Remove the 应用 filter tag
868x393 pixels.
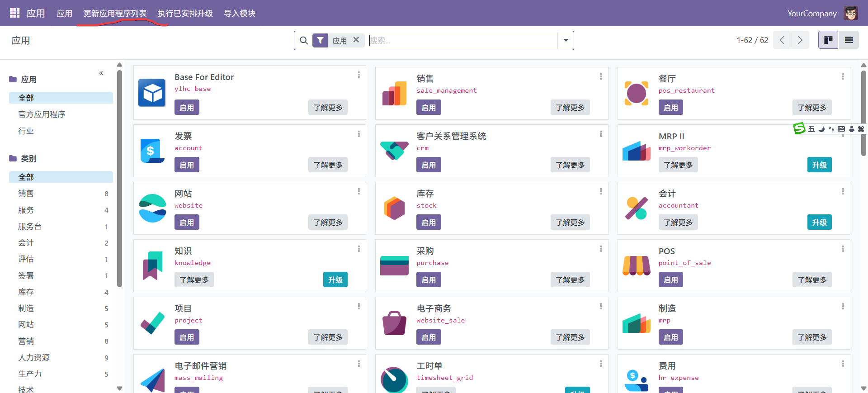pyautogui.click(x=356, y=40)
